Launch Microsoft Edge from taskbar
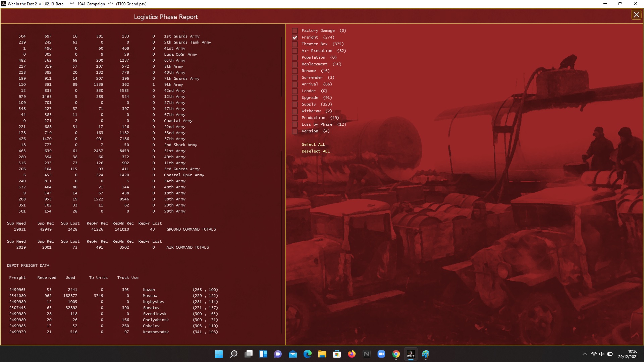Screen dimensions: 644x362 (x=307, y=354)
